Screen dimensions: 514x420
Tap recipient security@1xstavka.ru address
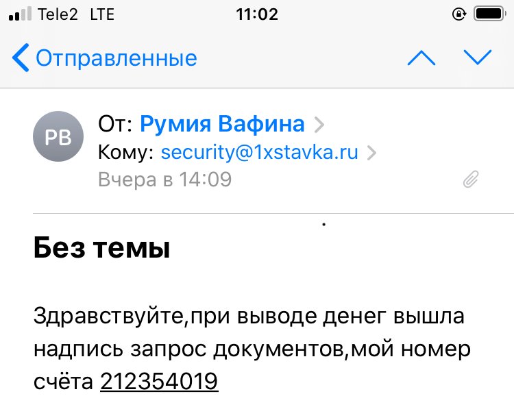[x=259, y=152]
